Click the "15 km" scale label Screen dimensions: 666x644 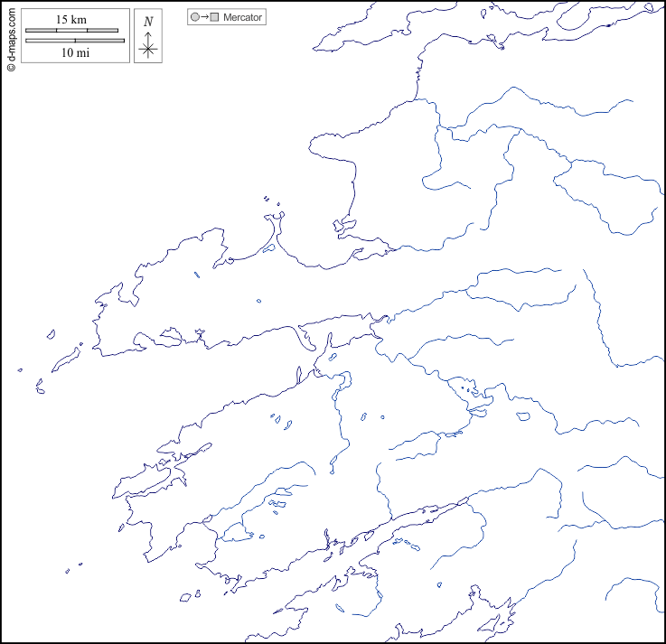[70, 20]
